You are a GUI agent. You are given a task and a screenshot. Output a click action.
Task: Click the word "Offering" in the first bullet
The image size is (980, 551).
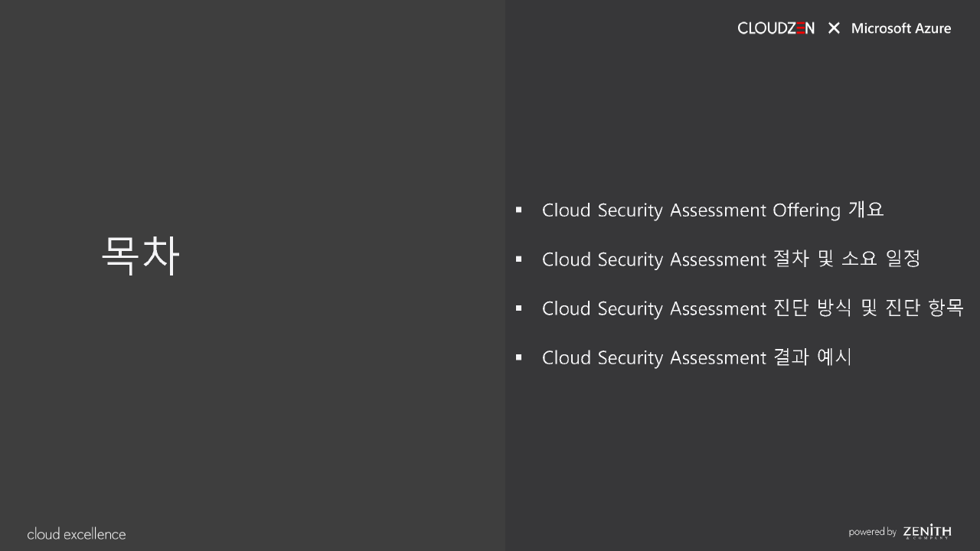coord(806,210)
